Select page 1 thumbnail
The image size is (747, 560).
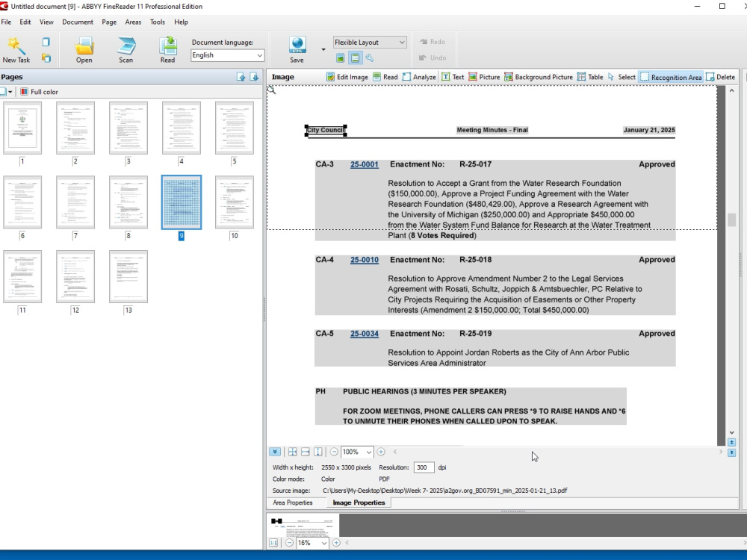pos(22,128)
